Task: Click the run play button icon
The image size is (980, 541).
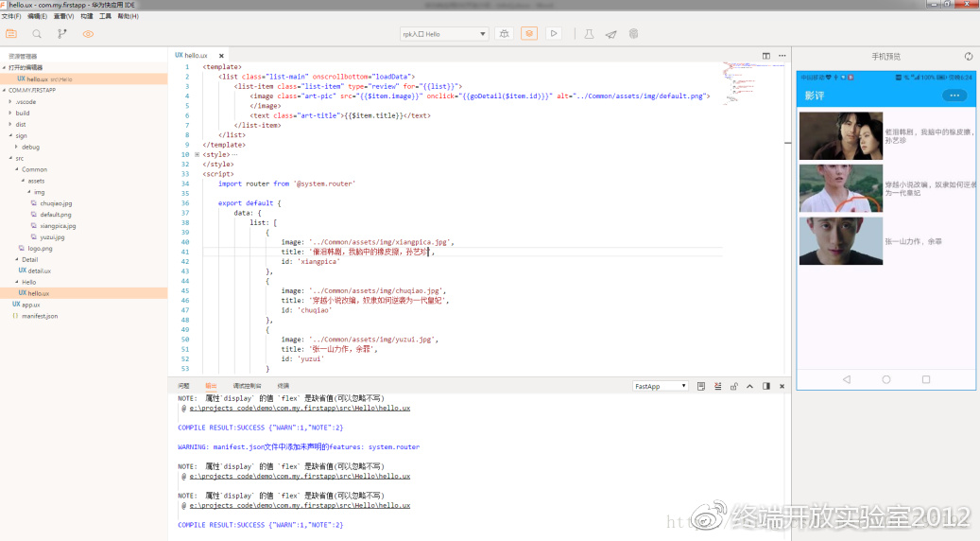Action: tap(554, 34)
